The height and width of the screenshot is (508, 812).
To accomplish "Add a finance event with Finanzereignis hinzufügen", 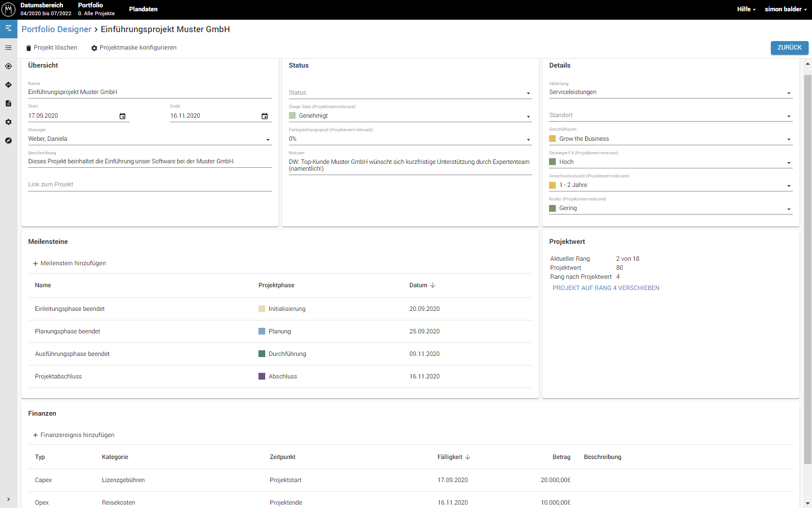I will [74, 435].
